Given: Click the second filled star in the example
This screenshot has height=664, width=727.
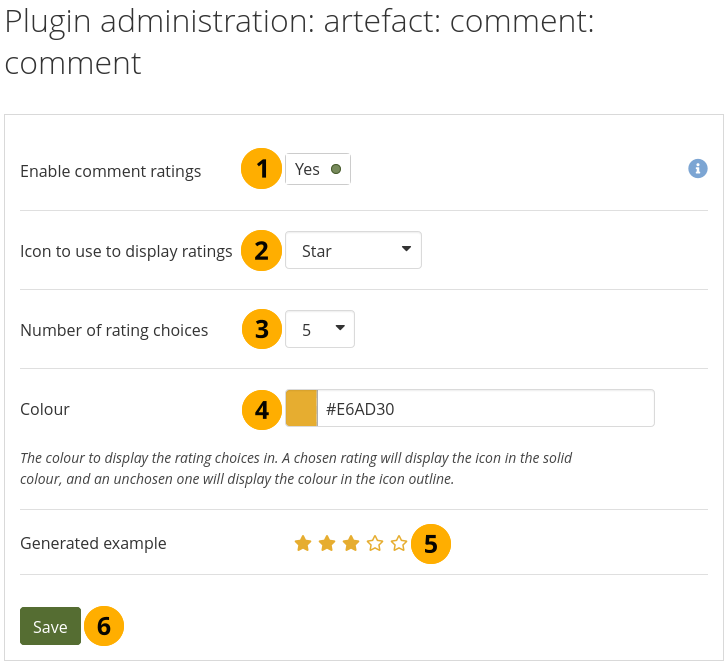Looking at the screenshot, I should click(x=327, y=543).
